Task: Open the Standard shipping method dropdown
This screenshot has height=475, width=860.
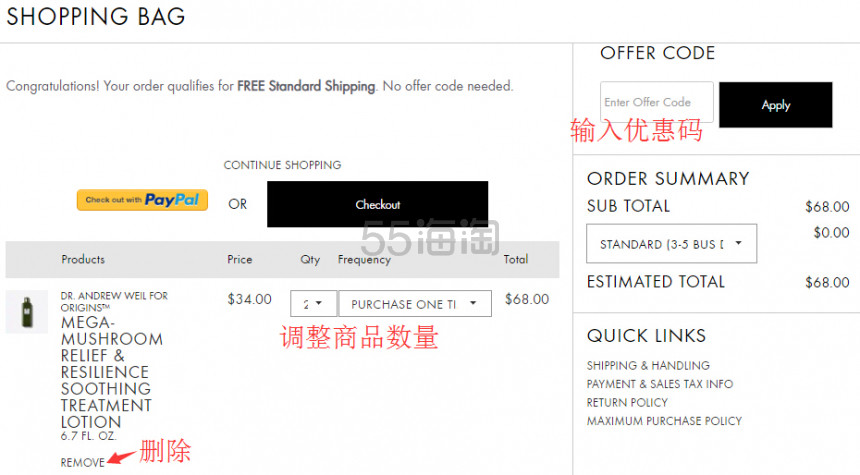Action: tap(671, 244)
